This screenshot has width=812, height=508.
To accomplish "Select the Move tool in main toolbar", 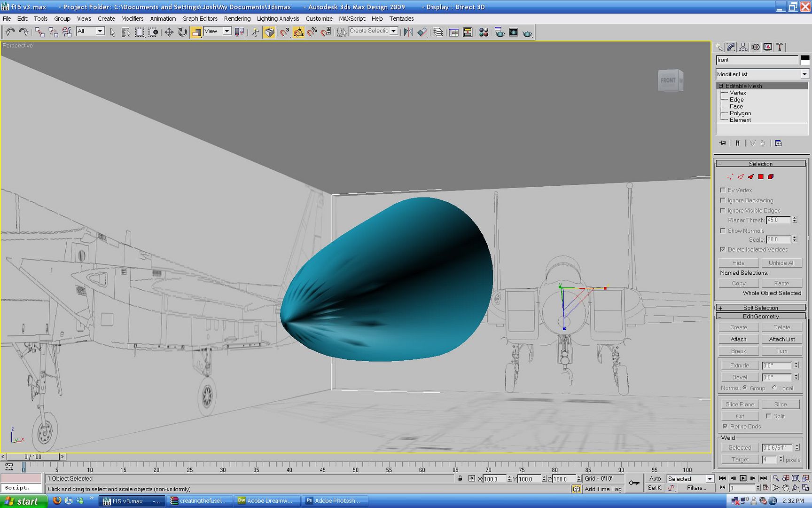I will (169, 32).
